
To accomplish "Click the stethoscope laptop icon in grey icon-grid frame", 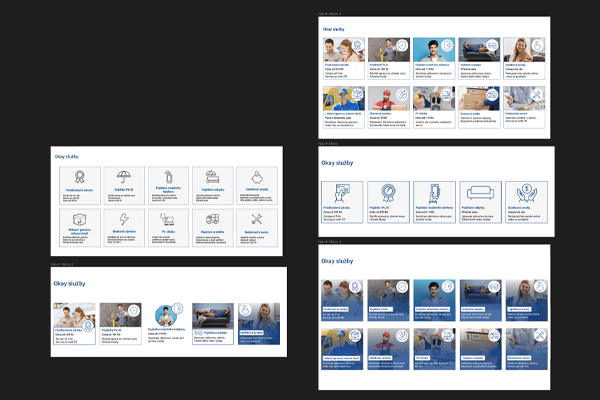I will click(167, 219).
